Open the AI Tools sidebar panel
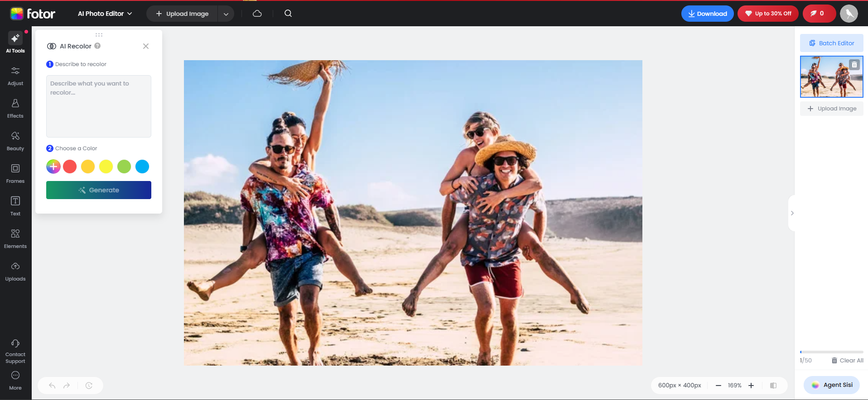Viewport: 868px width, 400px height. (x=15, y=43)
